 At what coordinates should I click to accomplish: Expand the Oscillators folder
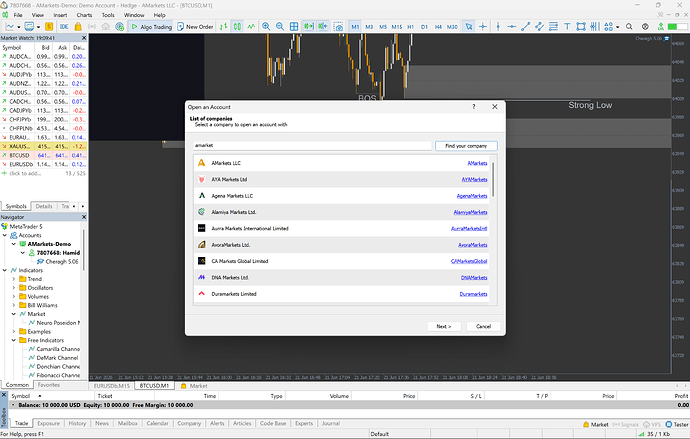tap(14, 288)
